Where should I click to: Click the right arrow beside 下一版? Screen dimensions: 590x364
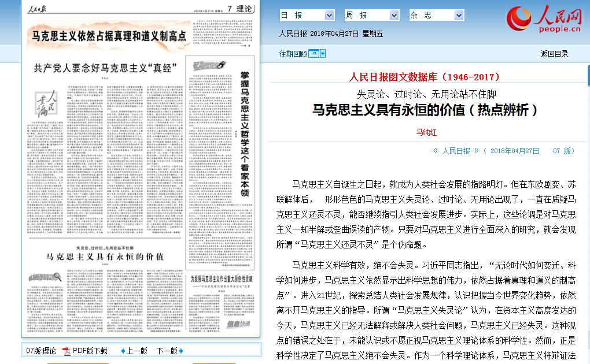pos(181,351)
